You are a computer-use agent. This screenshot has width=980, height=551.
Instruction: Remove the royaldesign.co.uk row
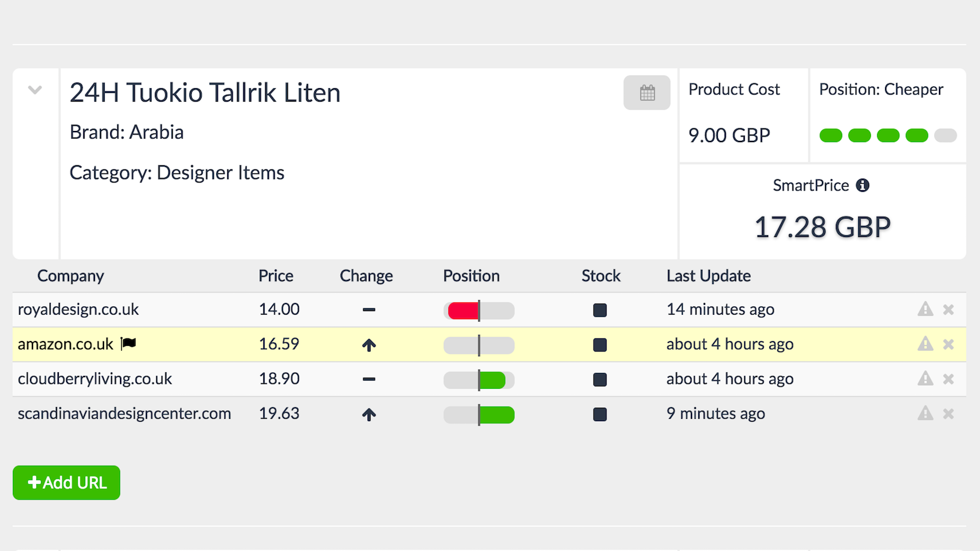pyautogui.click(x=948, y=310)
